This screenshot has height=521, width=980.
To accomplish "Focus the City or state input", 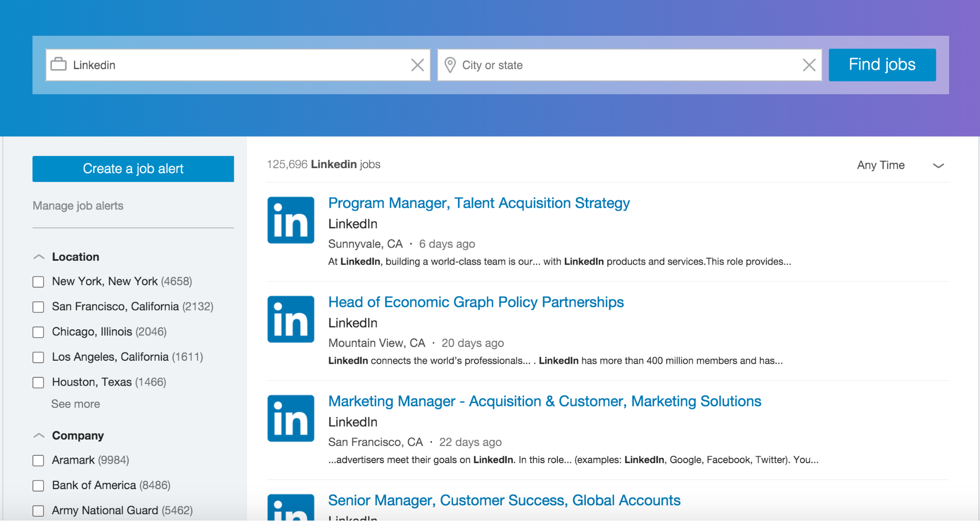I will 629,65.
